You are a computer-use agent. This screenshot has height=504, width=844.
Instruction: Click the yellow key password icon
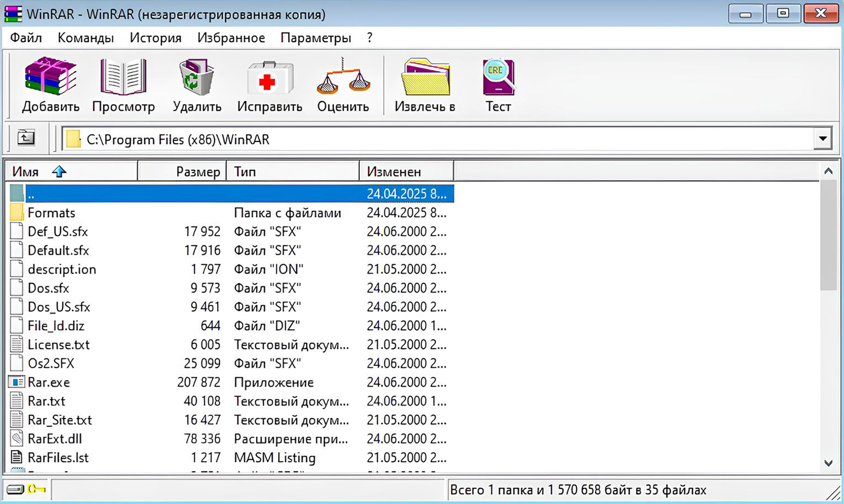coord(37,489)
